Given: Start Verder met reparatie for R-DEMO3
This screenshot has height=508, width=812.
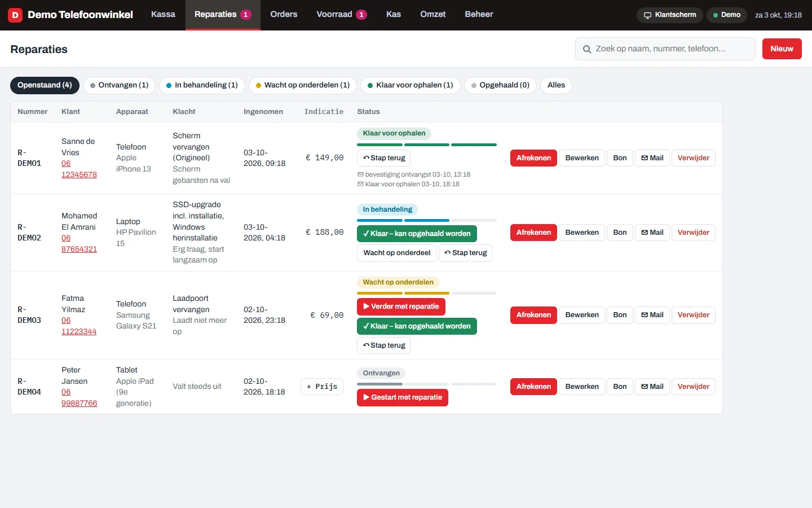Looking at the screenshot, I should tap(401, 306).
